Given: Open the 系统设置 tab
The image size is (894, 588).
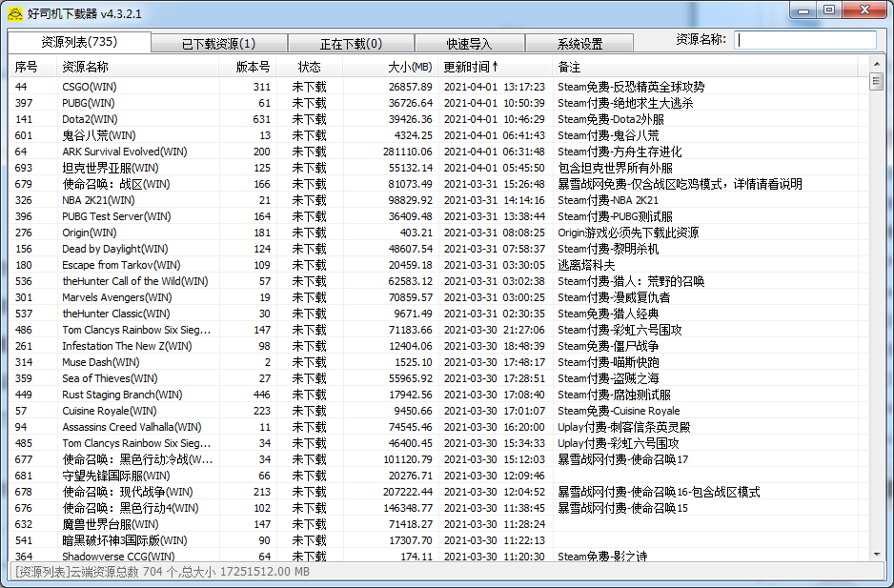Looking at the screenshot, I should (x=579, y=43).
